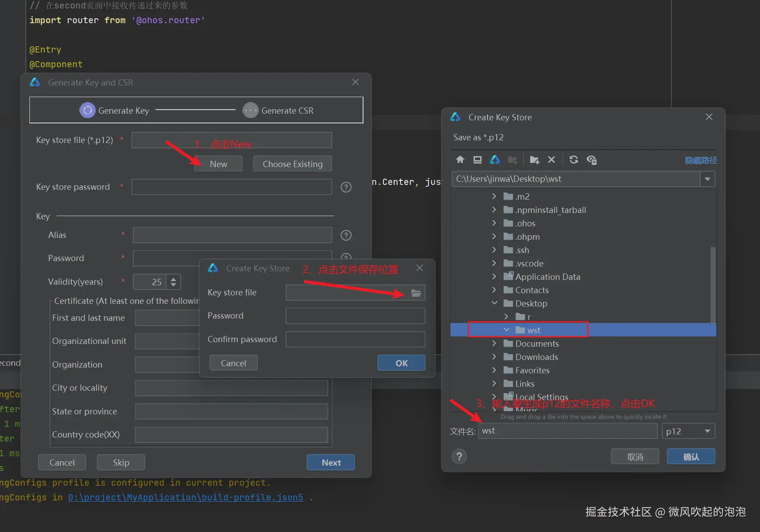Click the New Folder icon in file chooser
The image size is (760, 532).
pos(535,160)
